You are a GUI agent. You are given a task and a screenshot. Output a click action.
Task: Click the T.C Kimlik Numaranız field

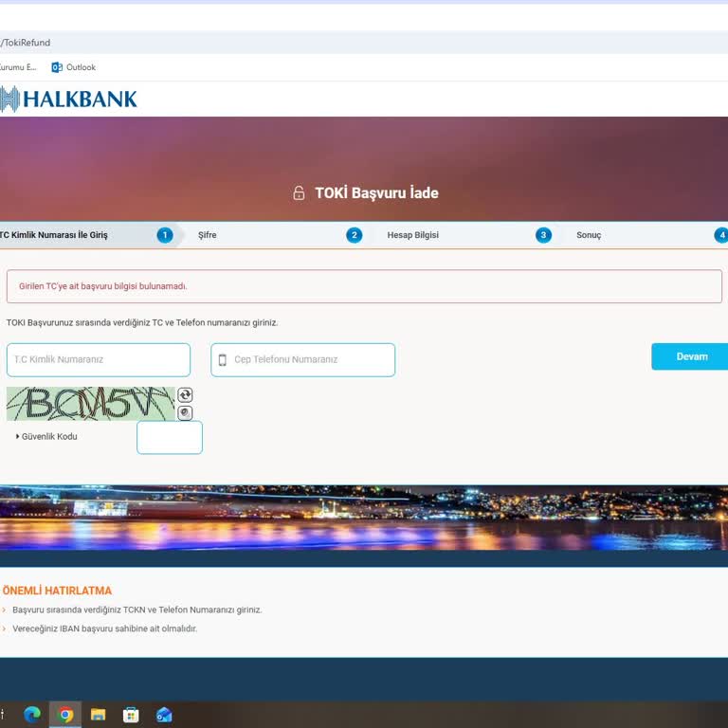99,360
